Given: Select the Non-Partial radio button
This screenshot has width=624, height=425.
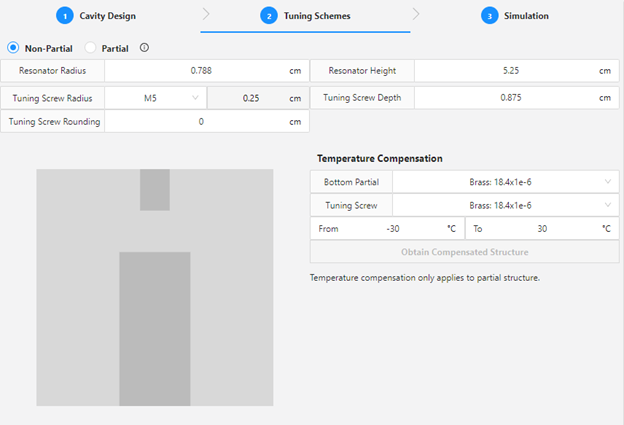Looking at the screenshot, I should pos(13,48).
